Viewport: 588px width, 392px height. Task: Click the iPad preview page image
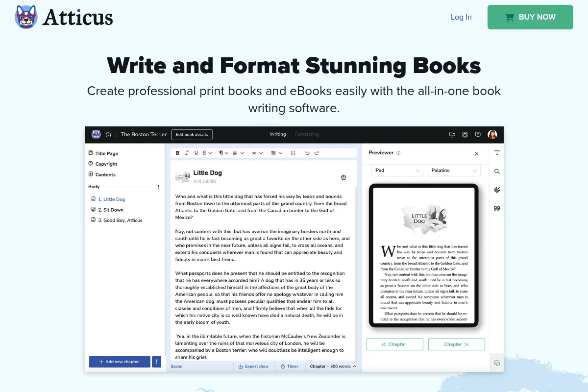pos(424,255)
